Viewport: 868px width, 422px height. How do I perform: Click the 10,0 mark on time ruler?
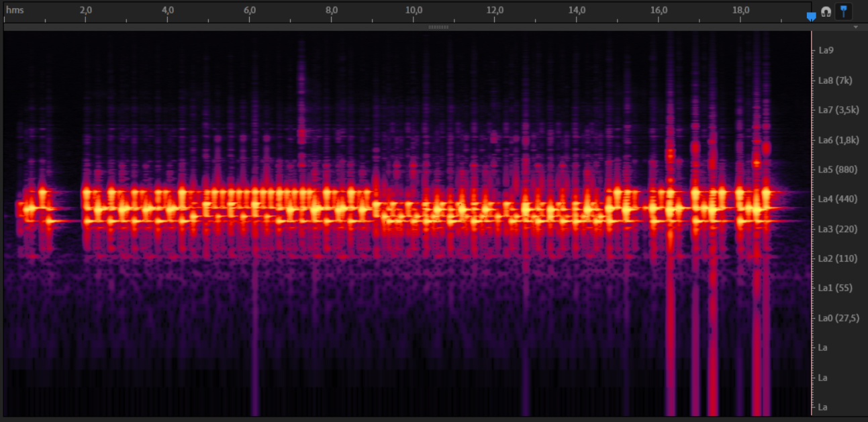coord(414,10)
